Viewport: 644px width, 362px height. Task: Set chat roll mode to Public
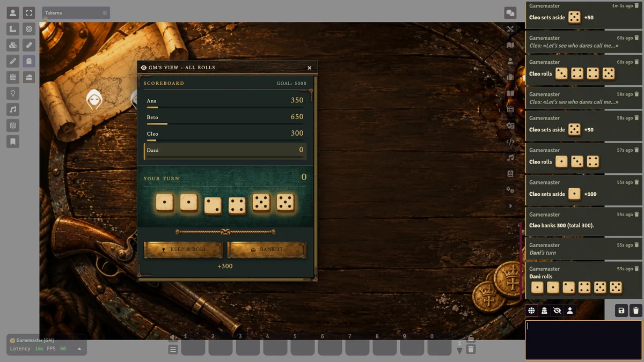(531, 311)
